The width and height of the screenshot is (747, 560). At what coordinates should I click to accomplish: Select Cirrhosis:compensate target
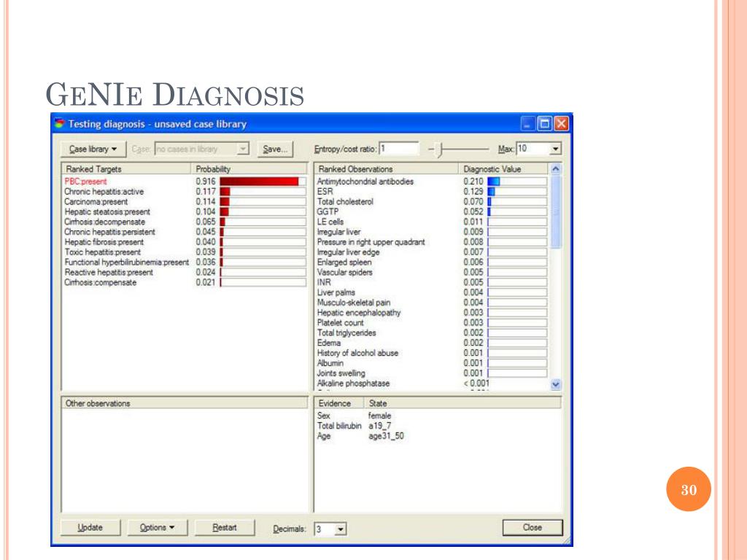click(x=185, y=282)
